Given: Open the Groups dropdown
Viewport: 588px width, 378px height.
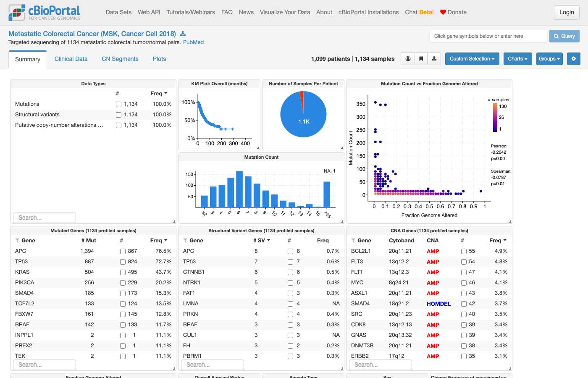Looking at the screenshot, I should [x=549, y=59].
